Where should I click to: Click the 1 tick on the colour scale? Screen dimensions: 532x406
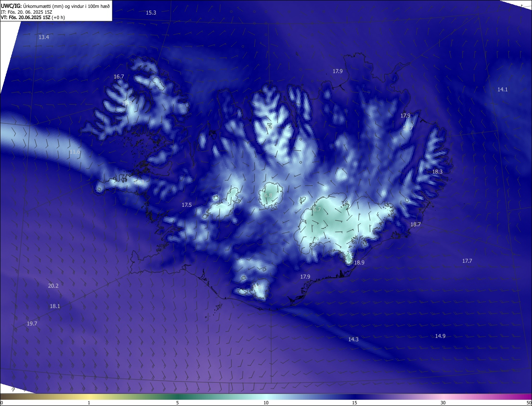pos(89,403)
